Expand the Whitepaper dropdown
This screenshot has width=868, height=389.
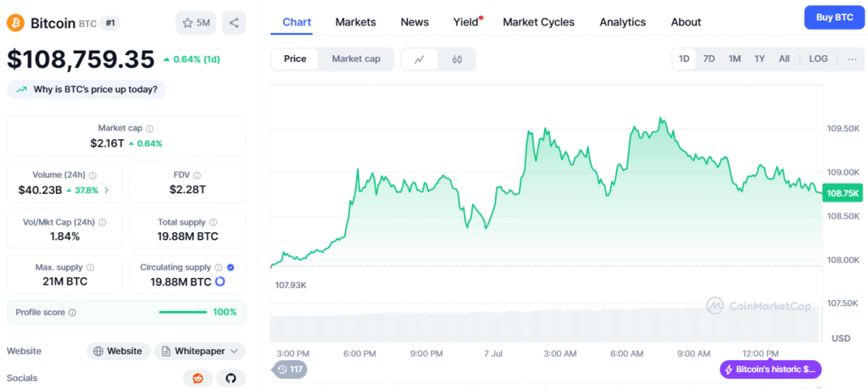(200, 351)
